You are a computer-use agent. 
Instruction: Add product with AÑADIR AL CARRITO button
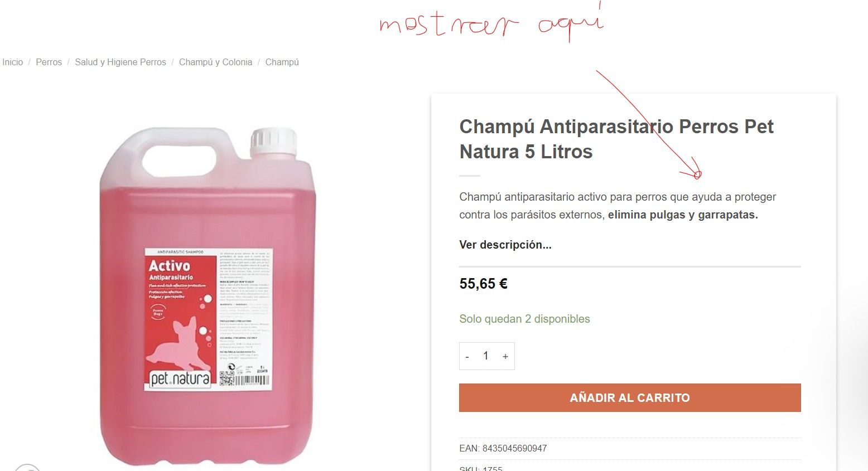(x=630, y=397)
